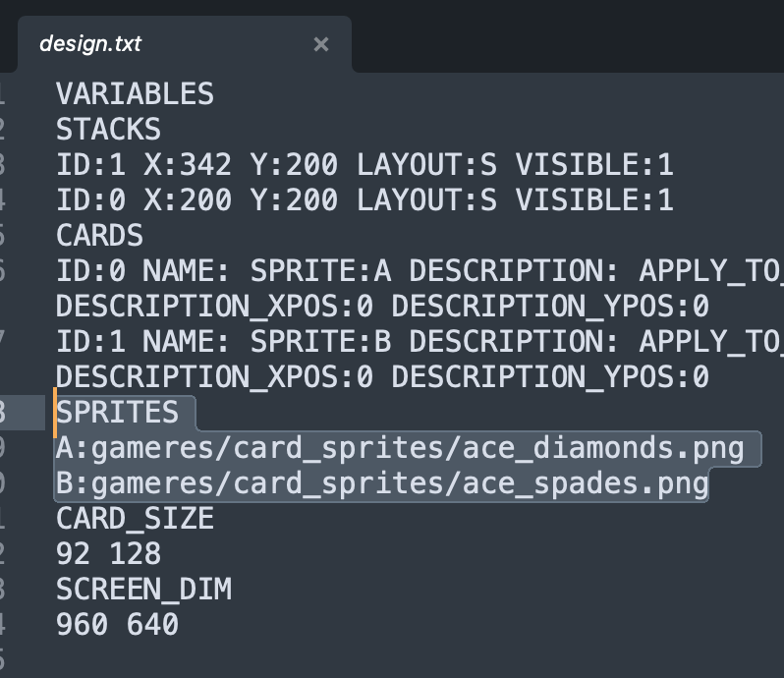Click DESCRIPTION_YPOS:0 under card ID:0

pyautogui.click(x=550, y=307)
